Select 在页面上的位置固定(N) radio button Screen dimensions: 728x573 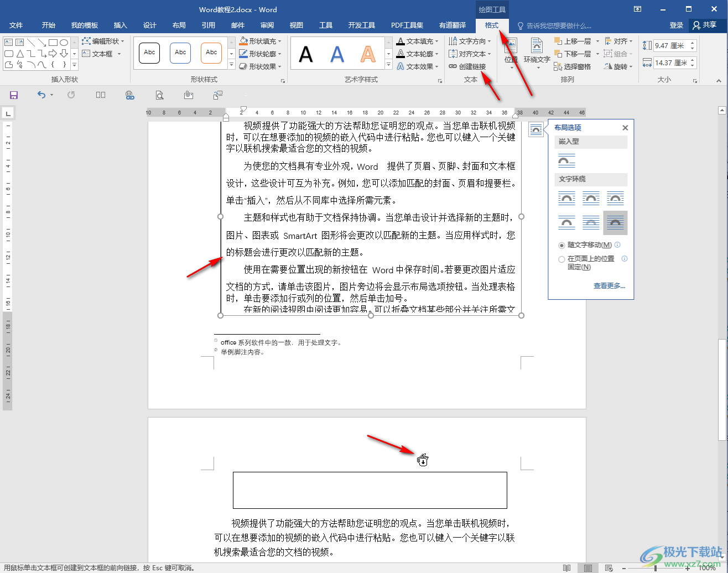(561, 259)
